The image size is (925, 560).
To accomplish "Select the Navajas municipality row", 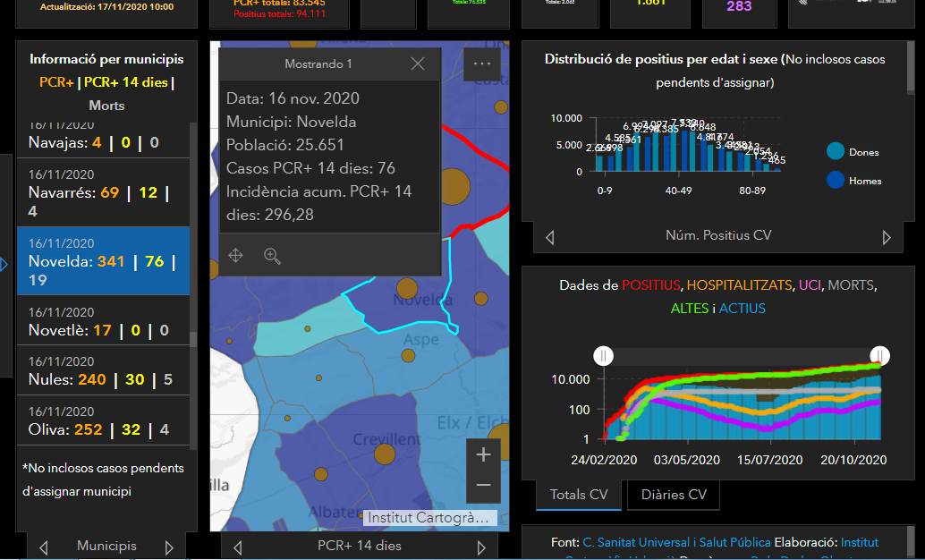I will 103,140.
